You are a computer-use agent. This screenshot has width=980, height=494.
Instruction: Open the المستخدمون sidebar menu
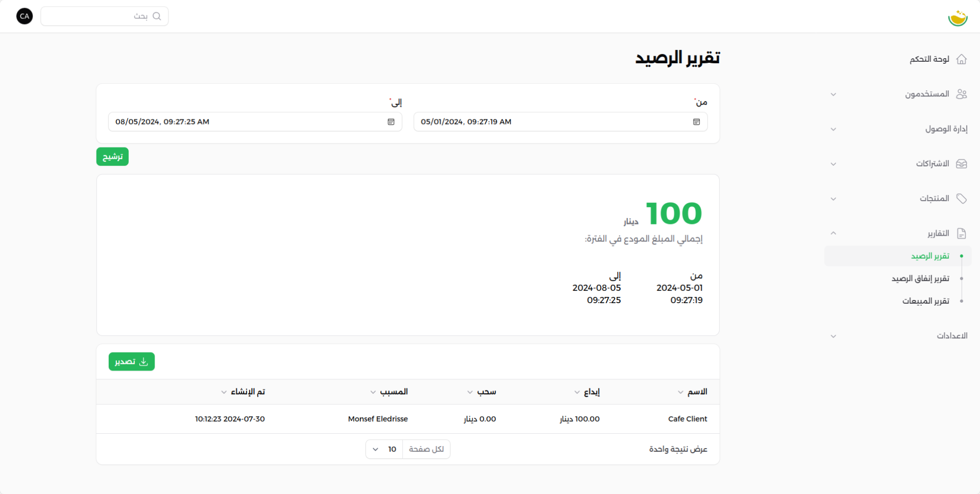point(897,94)
